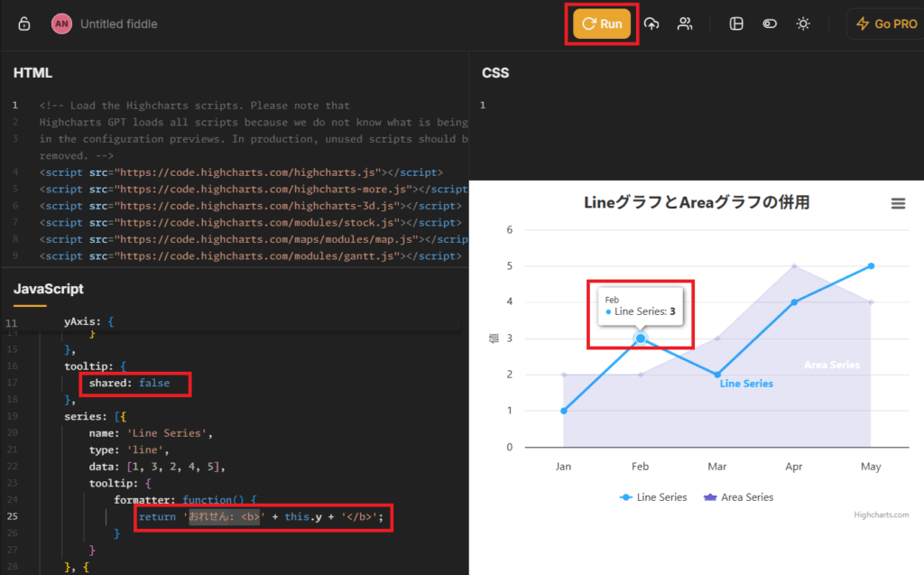This screenshot has height=575, width=924.
Task: Select the JavaScript panel tab
Action: [49, 289]
